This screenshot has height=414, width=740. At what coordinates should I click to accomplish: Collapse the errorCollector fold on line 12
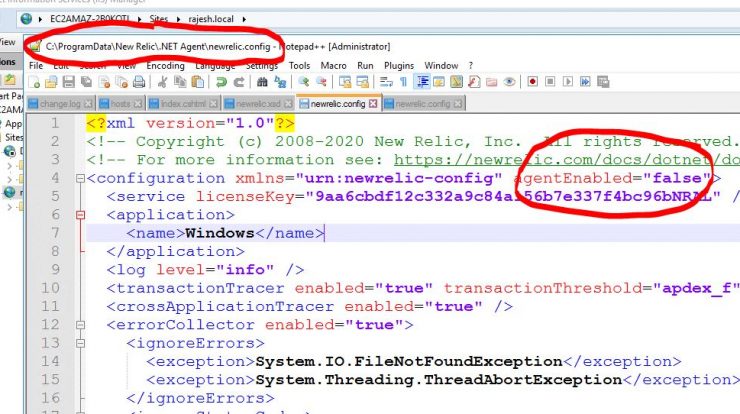[x=80, y=325]
